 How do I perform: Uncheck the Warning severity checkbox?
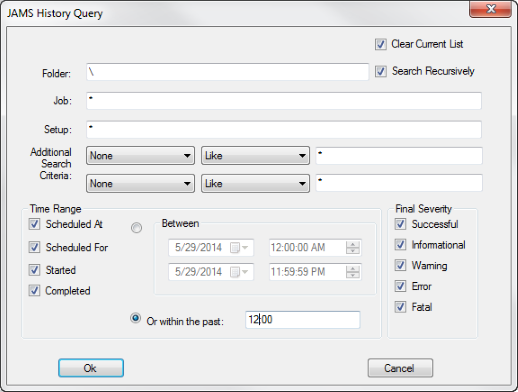tap(400, 265)
